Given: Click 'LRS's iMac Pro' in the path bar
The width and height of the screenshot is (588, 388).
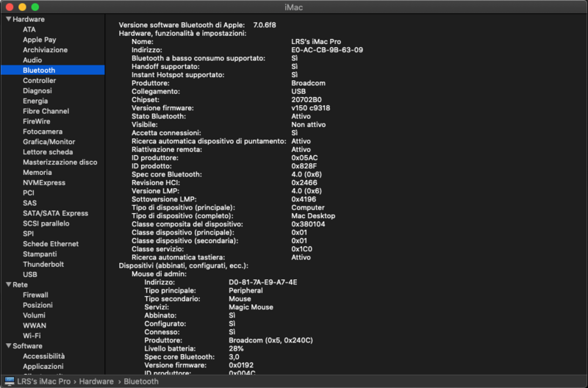Looking at the screenshot, I should coord(44,381).
